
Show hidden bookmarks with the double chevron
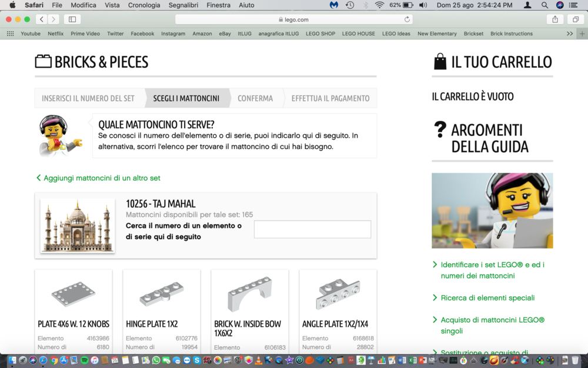point(570,34)
